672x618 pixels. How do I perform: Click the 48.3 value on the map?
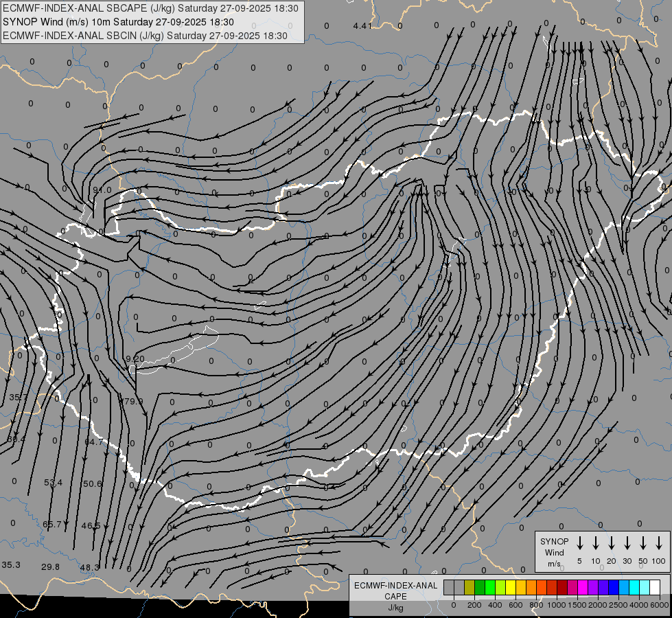pyautogui.click(x=89, y=567)
